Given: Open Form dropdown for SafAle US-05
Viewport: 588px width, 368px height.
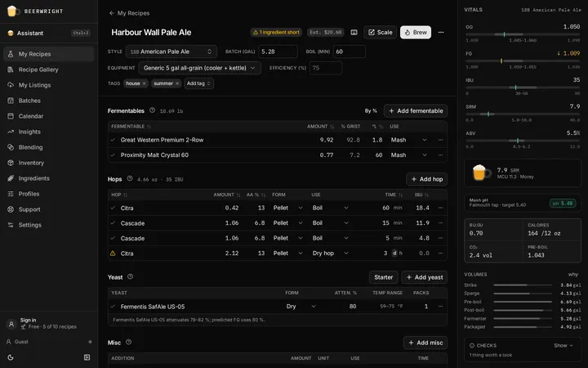Looking at the screenshot, I should (x=301, y=307).
